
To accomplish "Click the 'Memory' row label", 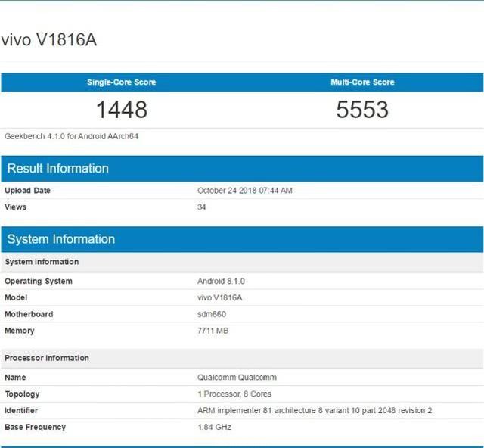I will pos(19,331).
